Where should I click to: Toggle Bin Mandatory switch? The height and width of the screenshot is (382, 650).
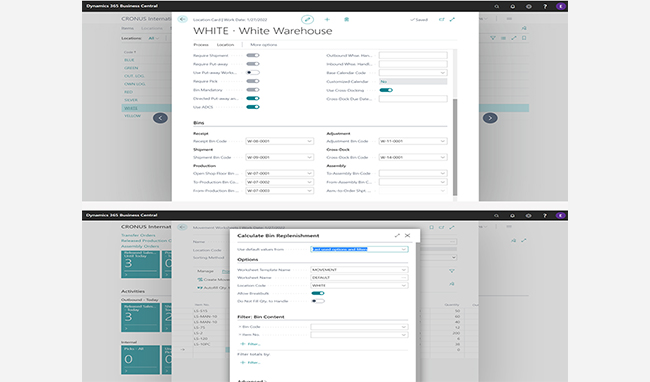point(253,89)
